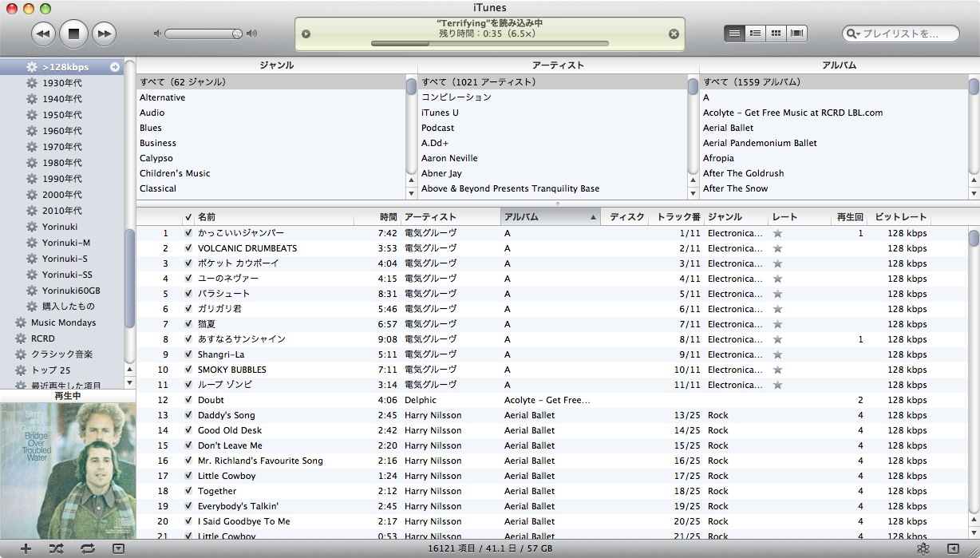Click the playlist search field
Image resolution: width=980 pixels, height=558 pixels.
pos(901,34)
